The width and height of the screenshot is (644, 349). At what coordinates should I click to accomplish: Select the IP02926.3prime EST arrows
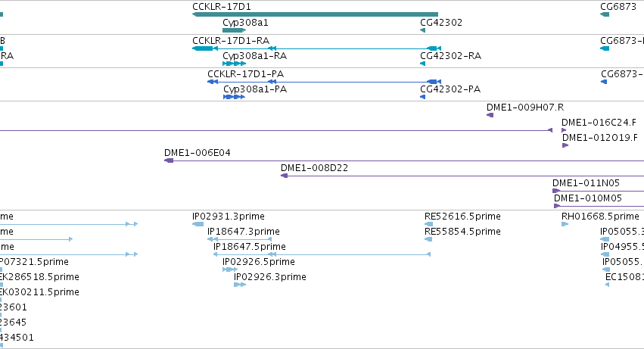pyautogui.click(x=240, y=285)
